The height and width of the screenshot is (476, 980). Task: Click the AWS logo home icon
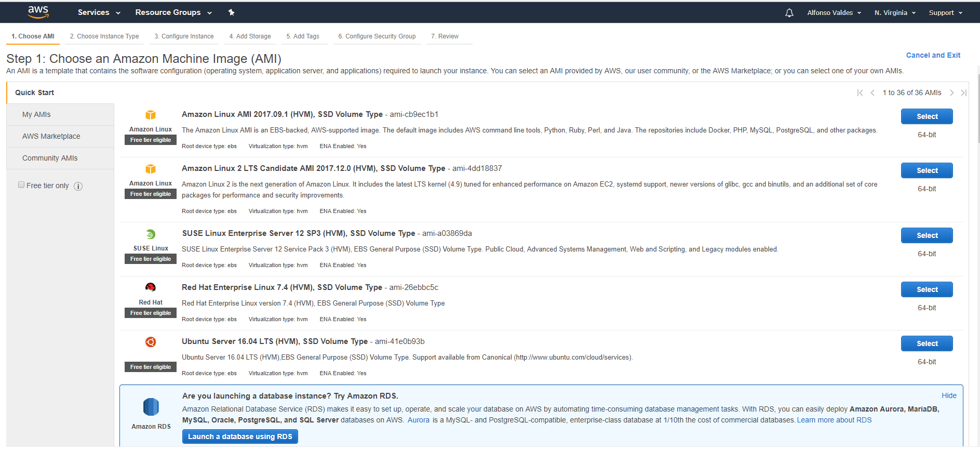[38, 12]
